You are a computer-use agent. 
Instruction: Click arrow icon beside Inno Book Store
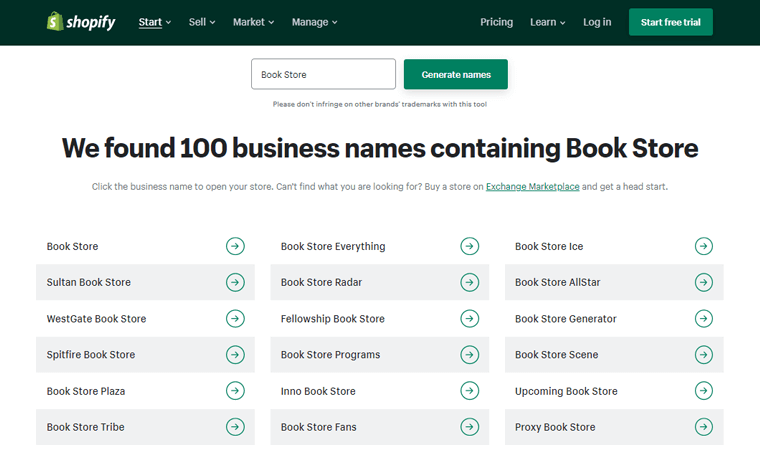pyautogui.click(x=469, y=391)
